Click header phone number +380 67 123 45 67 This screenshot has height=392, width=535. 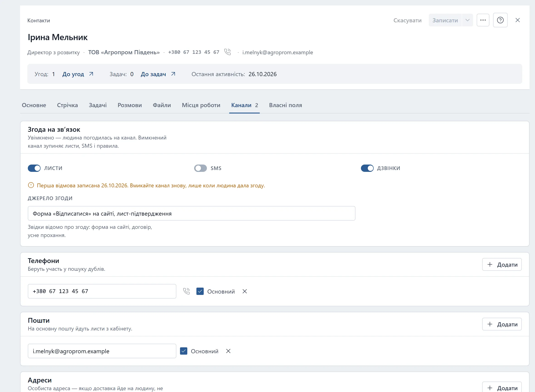click(194, 52)
